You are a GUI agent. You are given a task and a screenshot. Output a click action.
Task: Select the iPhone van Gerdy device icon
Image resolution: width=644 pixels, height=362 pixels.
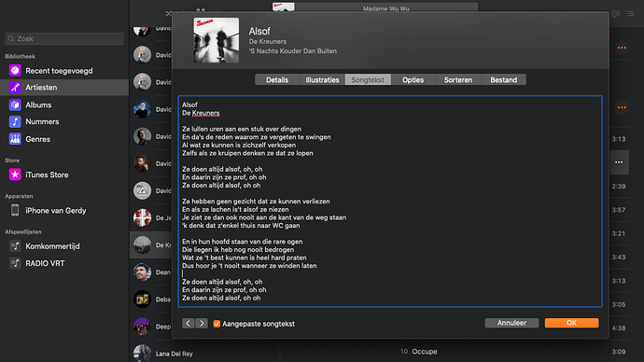pyautogui.click(x=15, y=210)
